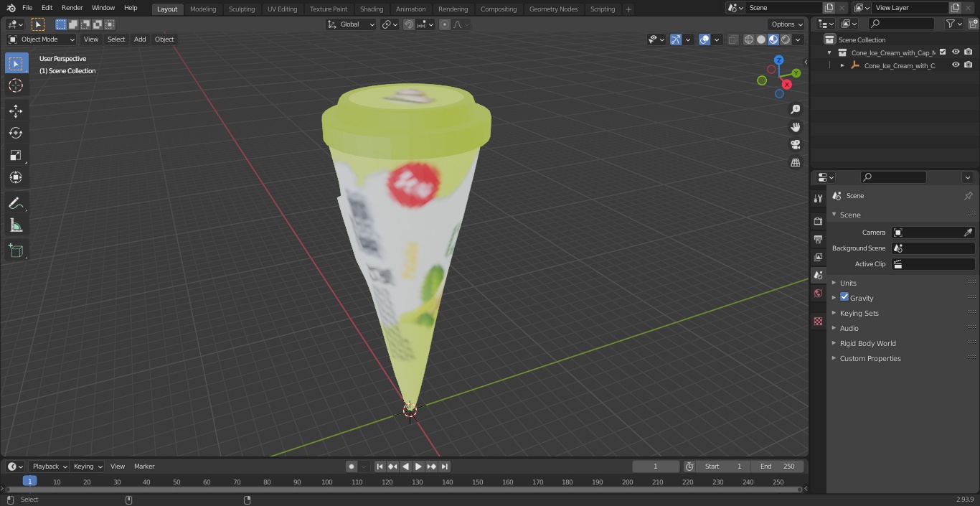Click the auto keying record button
Image resolution: width=980 pixels, height=506 pixels.
pos(352,467)
